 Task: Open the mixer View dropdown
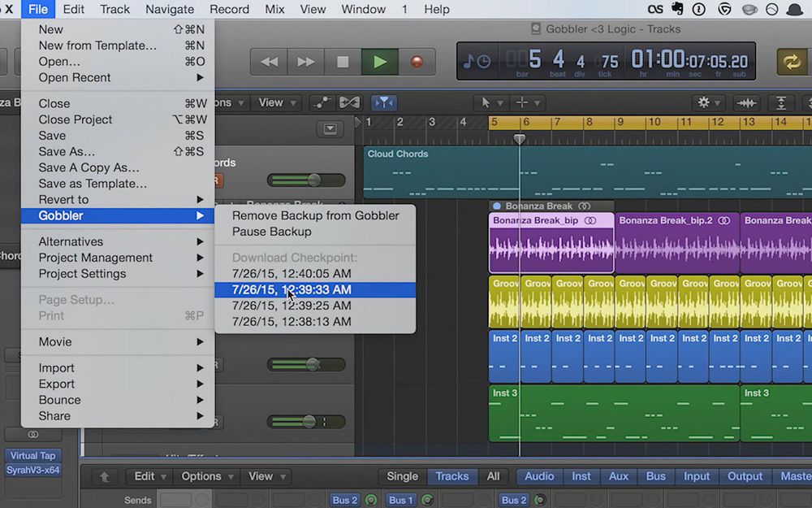pyautogui.click(x=267, y=476)
